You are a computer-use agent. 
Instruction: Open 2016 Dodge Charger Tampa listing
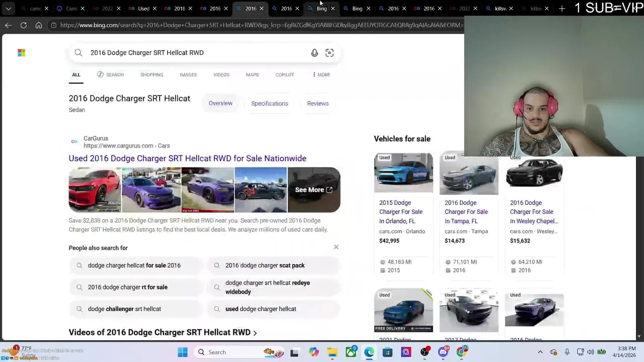(466, 212)
